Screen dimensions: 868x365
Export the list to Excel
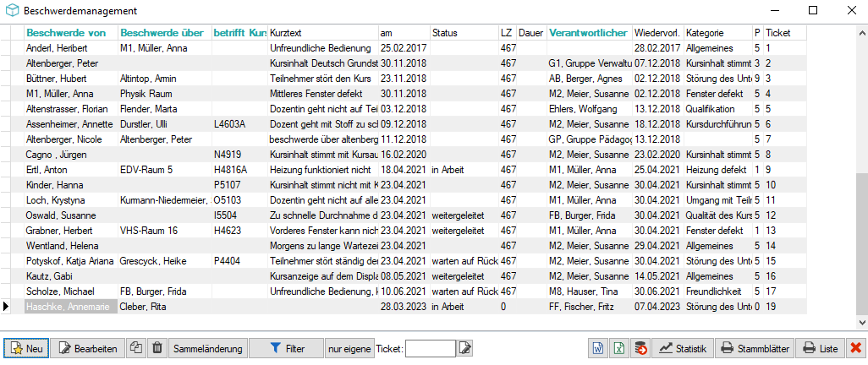coord(619,348)
